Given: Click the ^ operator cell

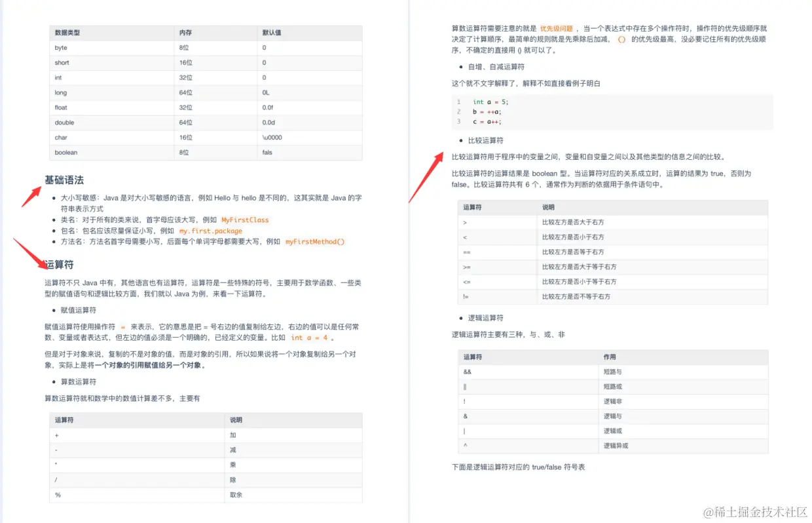Looking at the screenshot, I should pos(528,446).
